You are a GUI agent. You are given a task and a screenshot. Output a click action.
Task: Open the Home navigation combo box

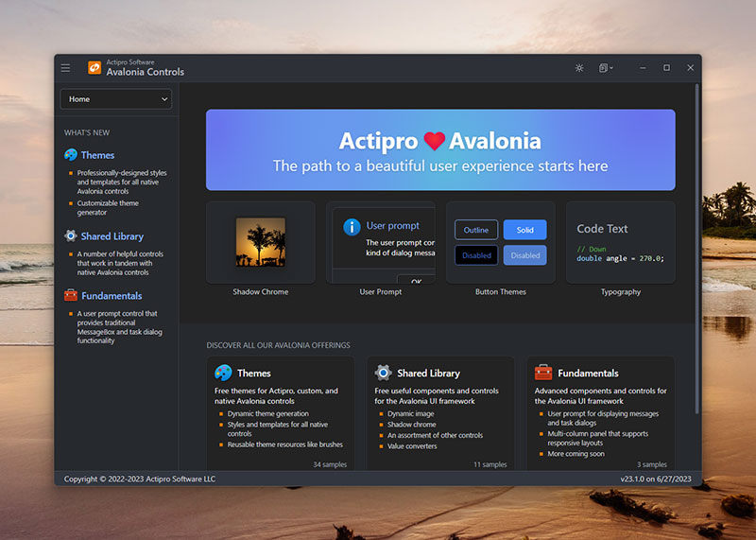[115, 99]
